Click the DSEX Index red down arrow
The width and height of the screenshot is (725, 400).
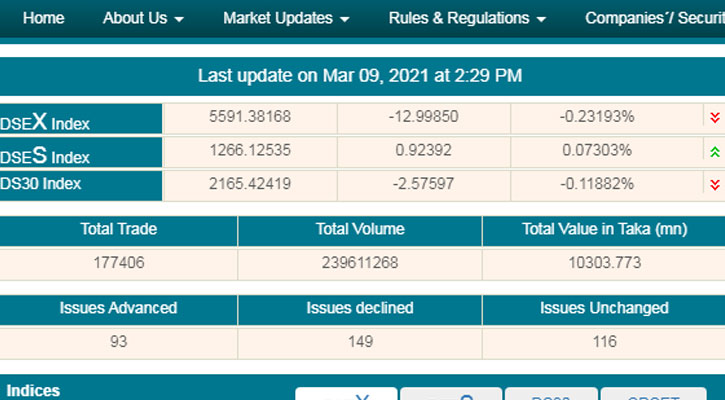pyautogui.click(x=714, y=118)
